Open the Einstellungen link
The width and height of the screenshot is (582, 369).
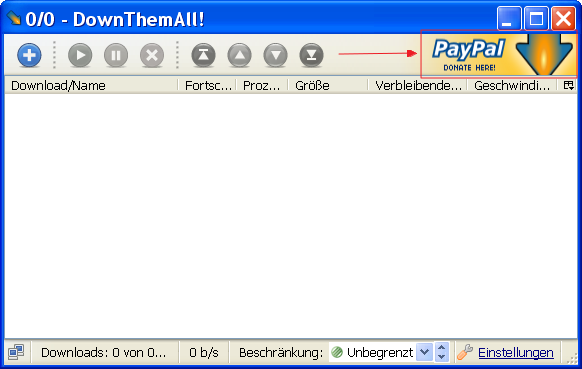[x=516, y=352]
